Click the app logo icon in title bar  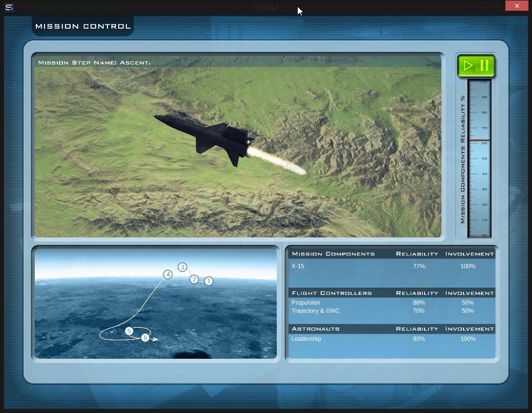coord(9,7)
